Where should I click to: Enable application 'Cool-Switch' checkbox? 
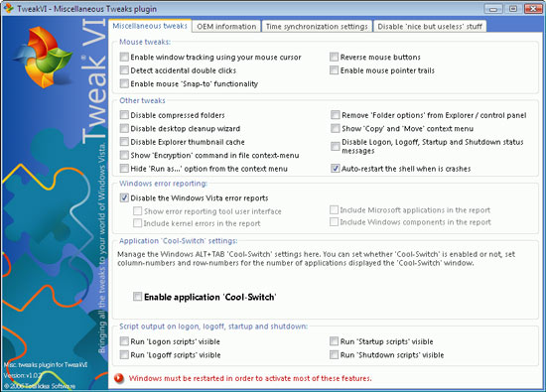(x=138, y=297)
